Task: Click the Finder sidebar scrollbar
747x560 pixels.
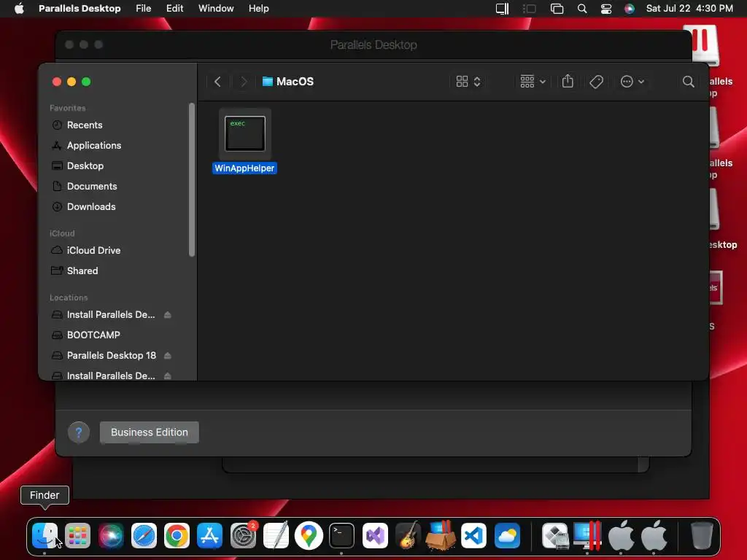Action: coord(192,179)
